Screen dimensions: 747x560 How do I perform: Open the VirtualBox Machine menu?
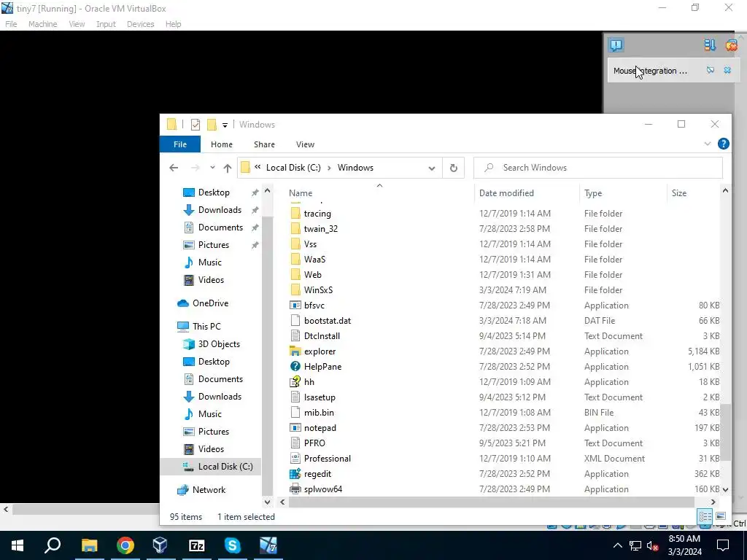[43, 24]
